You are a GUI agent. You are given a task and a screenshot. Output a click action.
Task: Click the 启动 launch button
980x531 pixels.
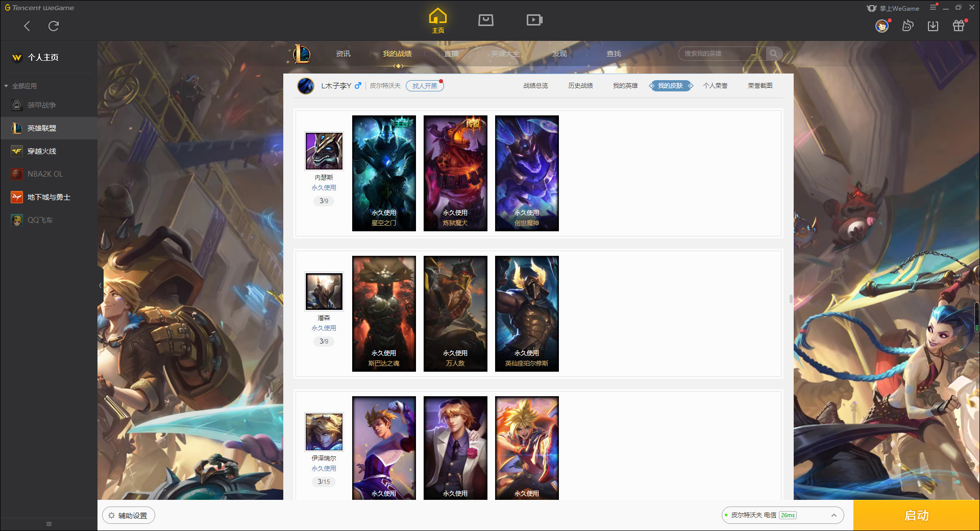916,515
